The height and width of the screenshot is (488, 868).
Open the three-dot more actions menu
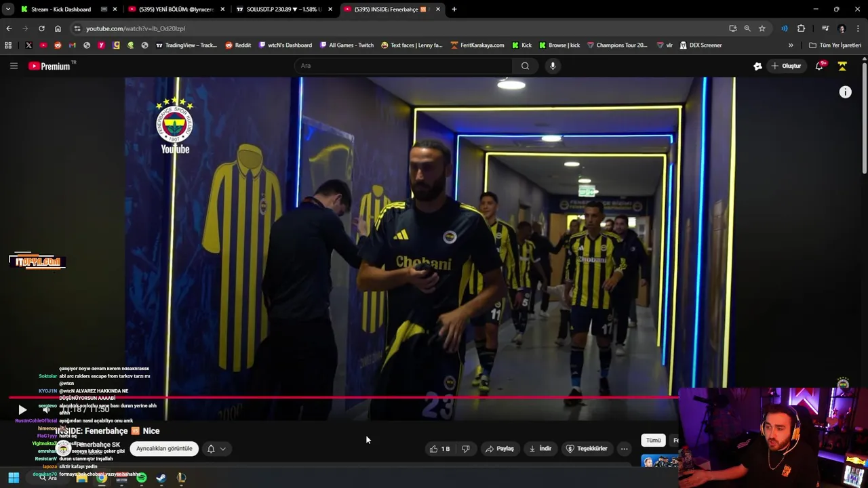point(624,449)
